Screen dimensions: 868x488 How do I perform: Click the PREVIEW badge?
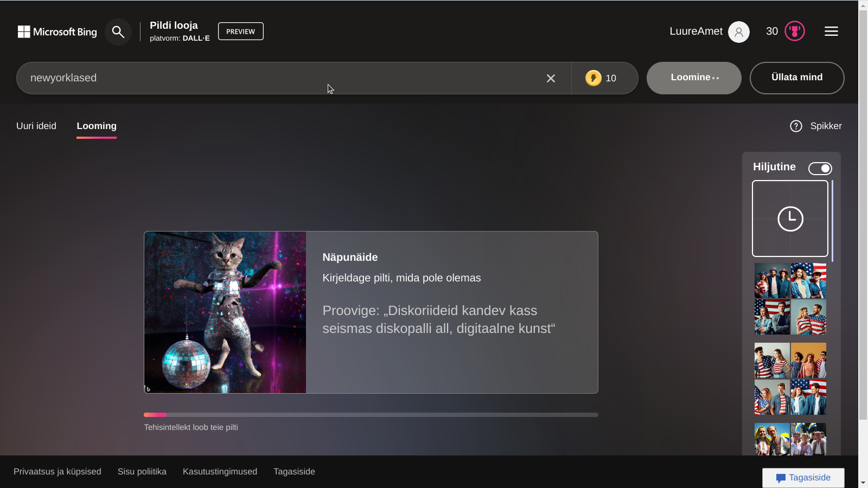tap(241, 31)
